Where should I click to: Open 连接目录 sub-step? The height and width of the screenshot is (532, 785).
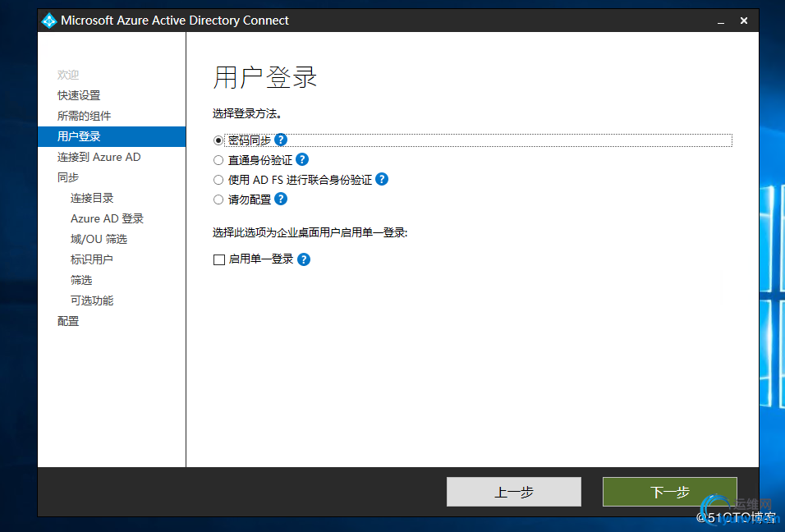coord(92,198)
